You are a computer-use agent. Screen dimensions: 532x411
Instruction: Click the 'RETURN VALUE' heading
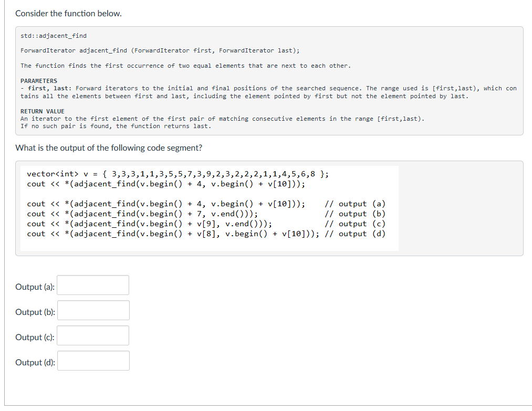pos(43,111)
